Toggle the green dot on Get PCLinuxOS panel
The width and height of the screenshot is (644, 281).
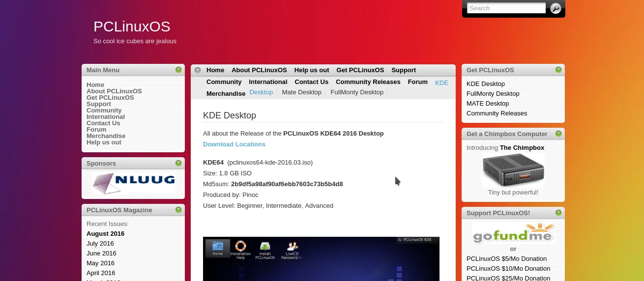click(558, 70)
